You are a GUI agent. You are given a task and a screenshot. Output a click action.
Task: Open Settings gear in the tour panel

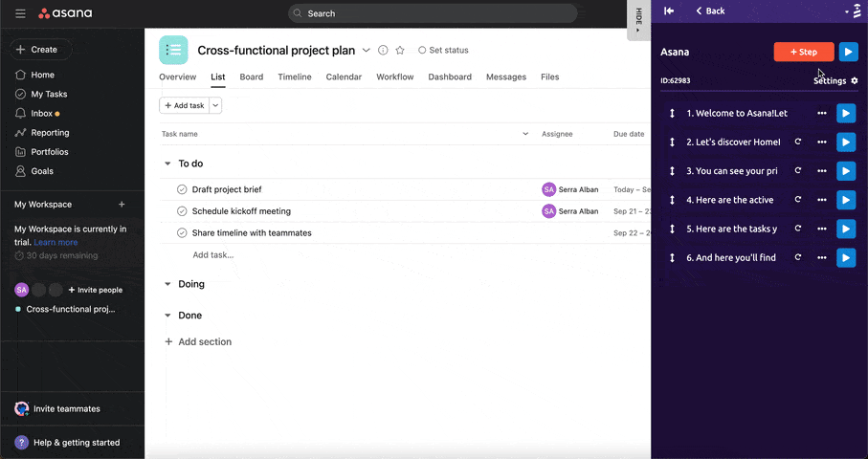click(855, 80)
